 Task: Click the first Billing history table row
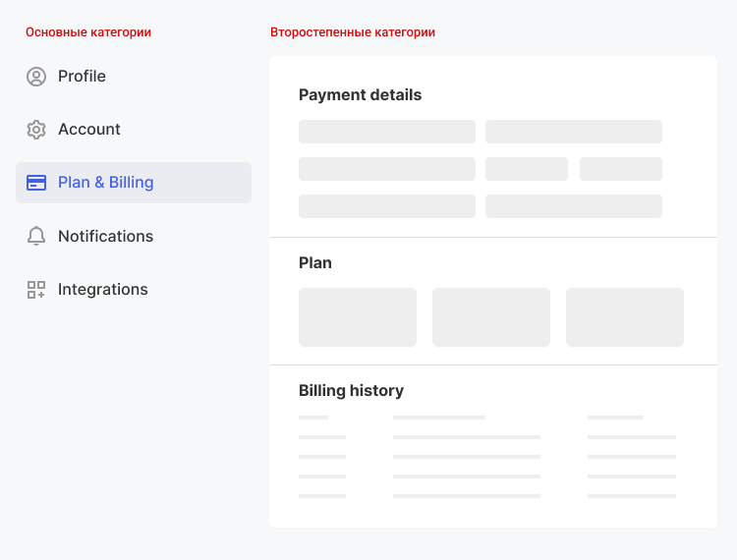tap(487, 437)
